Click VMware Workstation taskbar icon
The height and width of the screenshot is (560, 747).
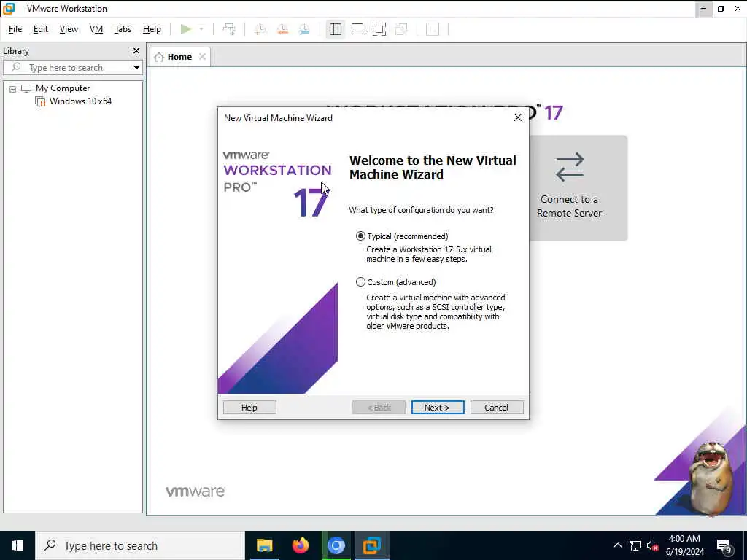click(371, 545)
